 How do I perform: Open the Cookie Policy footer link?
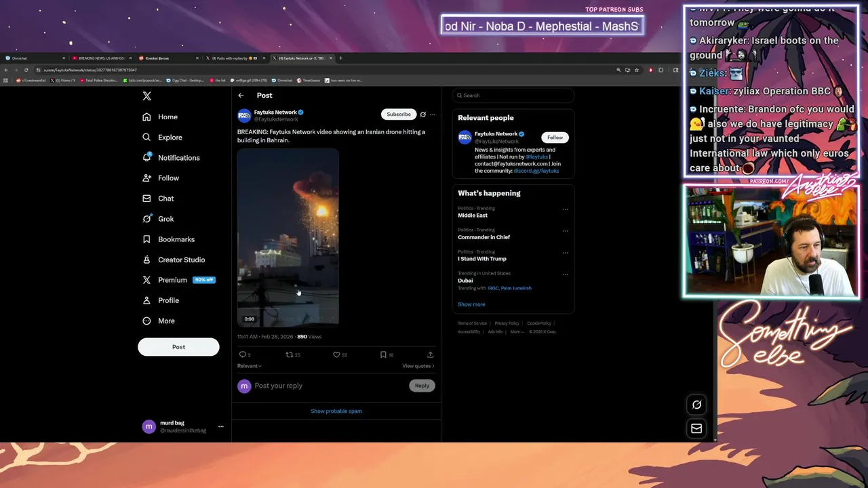coord(539,323)
